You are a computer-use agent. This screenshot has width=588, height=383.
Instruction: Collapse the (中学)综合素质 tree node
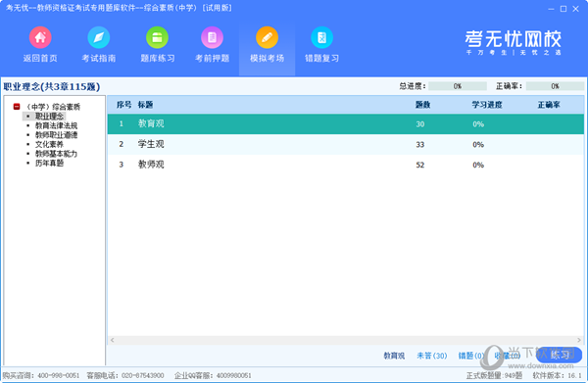click(x=17, y=107)
